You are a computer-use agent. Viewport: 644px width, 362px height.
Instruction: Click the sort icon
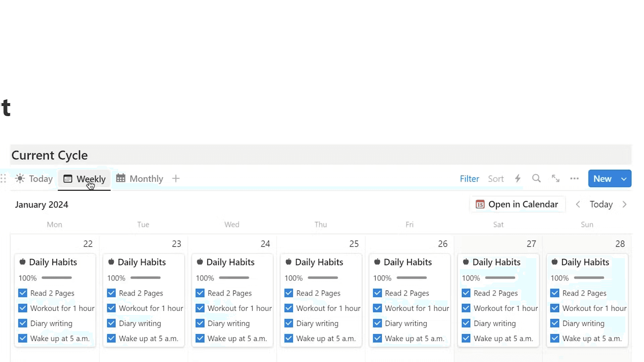coord(496,179)
